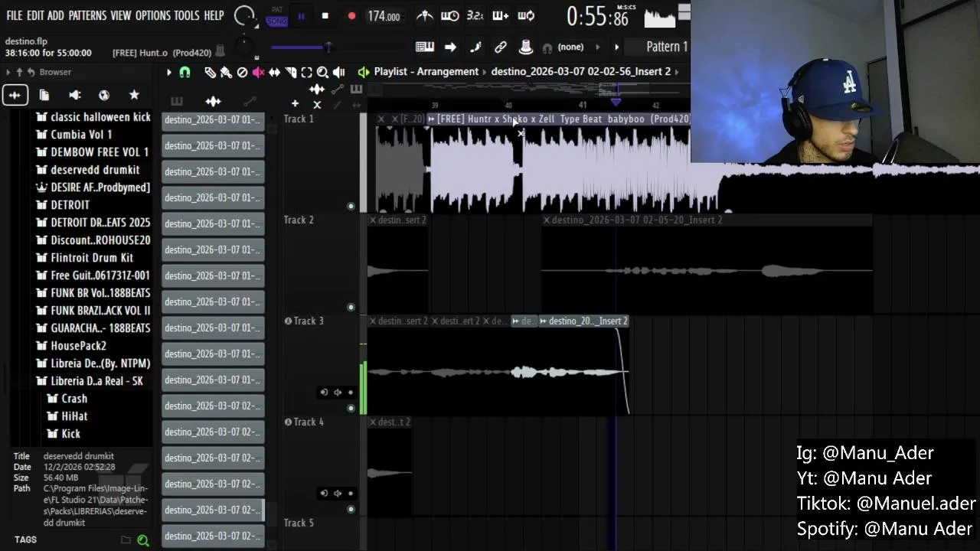Toggle loop recording icon in top toolbar
980x551 pixels.
coord(526,15)
